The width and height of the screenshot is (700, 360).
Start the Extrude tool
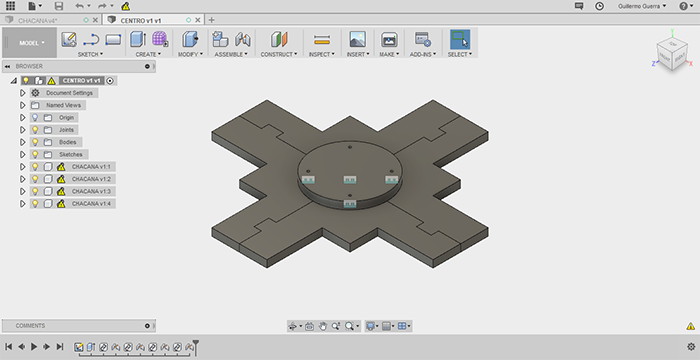tap(138, 39)
